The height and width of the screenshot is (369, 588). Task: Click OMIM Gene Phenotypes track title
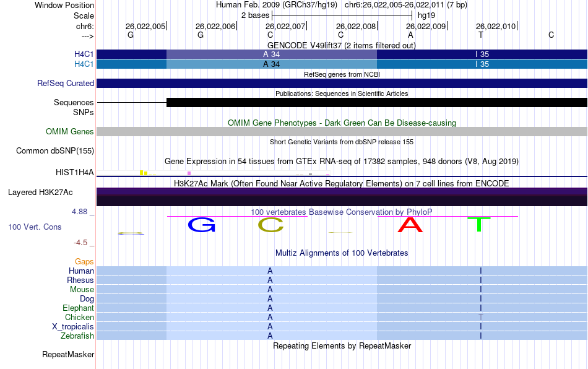pos(342,123)
